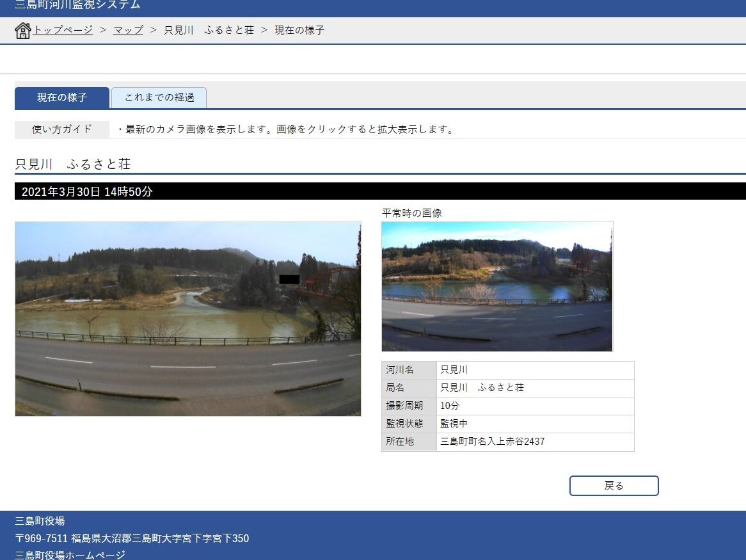Click the 三島町河川監視システム header title
The width and height of the screenshot is (746, 560).
[77, 5]
